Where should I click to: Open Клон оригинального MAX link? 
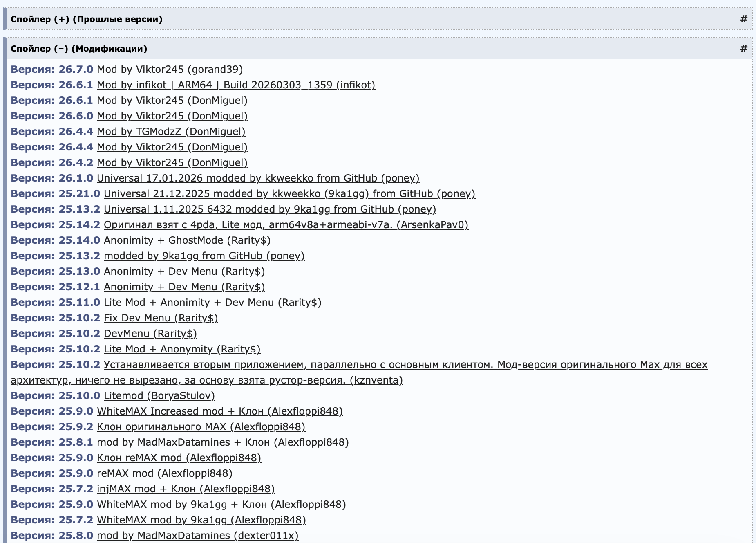click(x=201, y=427)
